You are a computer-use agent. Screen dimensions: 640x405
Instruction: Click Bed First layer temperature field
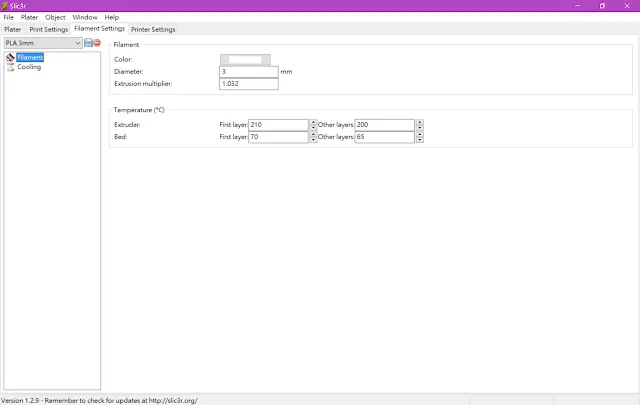click(278, 137)
